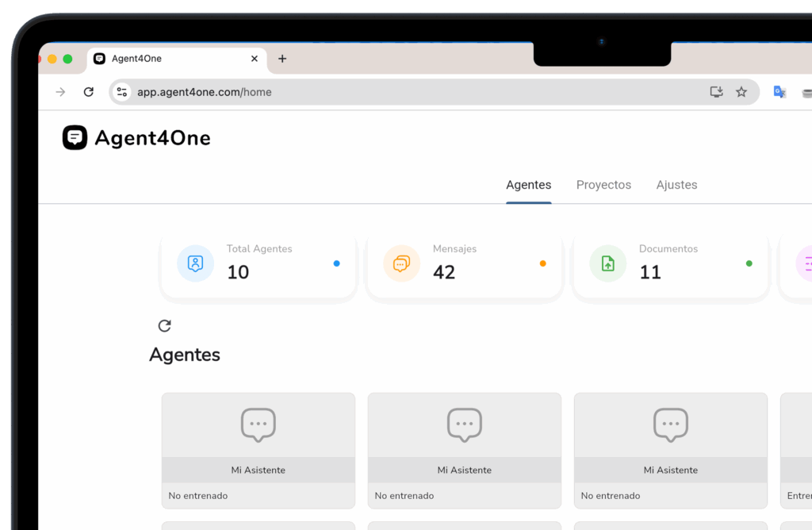This screenshot has width=812, height=530.
Task: Select the Agent4One browser tab title
Action: [136, 59]
